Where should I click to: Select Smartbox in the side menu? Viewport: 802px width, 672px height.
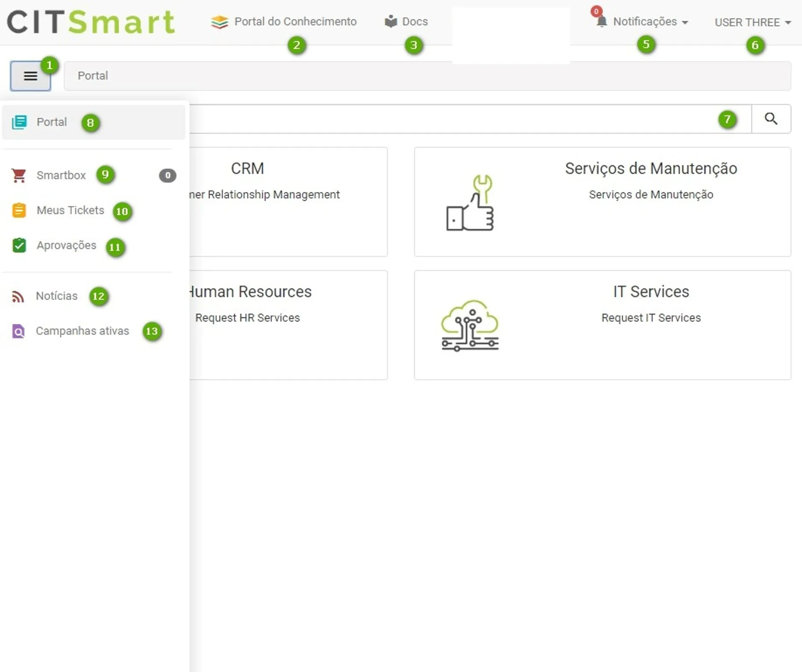pyautogui.click(x=93, y=175)
